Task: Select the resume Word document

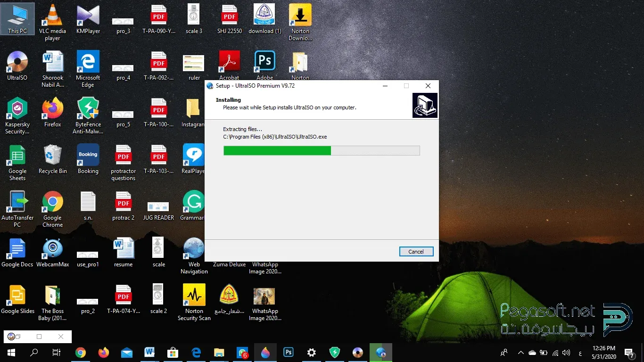Action: click(x=123, y=253)
